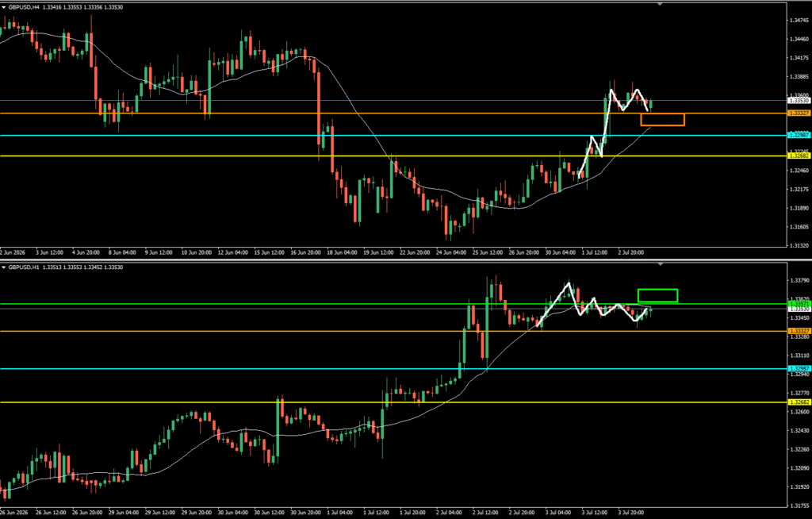This screenshot has width=812, height=519.
Task: Click the 1.34745 level on H4 price scale
Action: click(x=799, y=20)
